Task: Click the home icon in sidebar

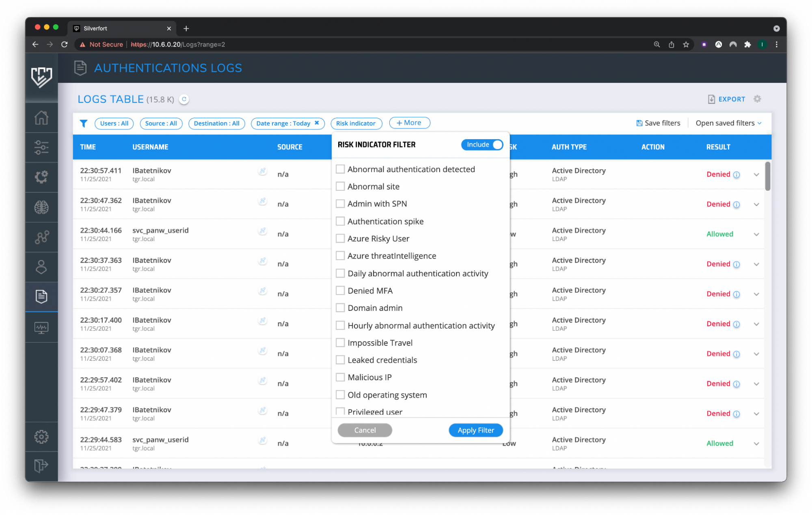Action: [x=41, y=118]
